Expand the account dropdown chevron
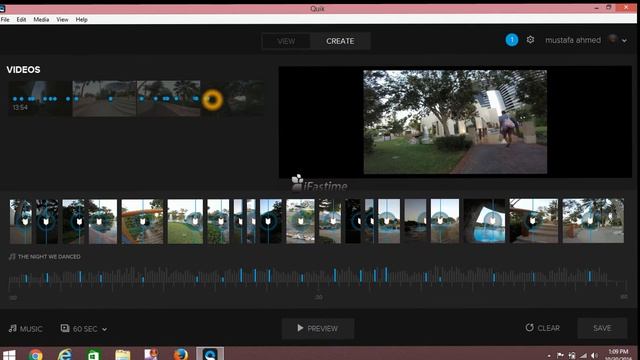Screen dimensions: 640x360 [x=624, y=40]
